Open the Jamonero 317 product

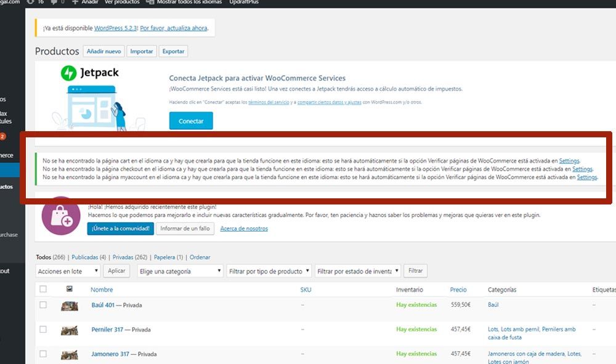coord(110,354)
